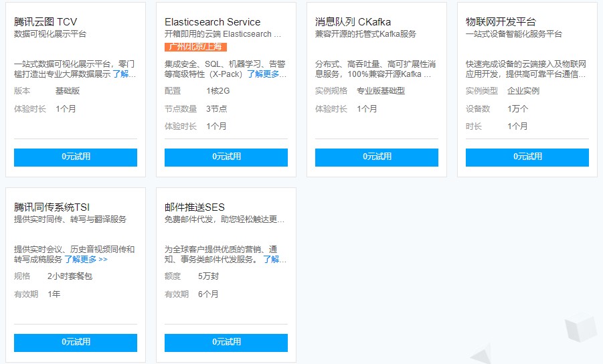Click 提供实时同传、转写与翻译服务 subtitle
The image size is (603, 364).
[70, 219]
